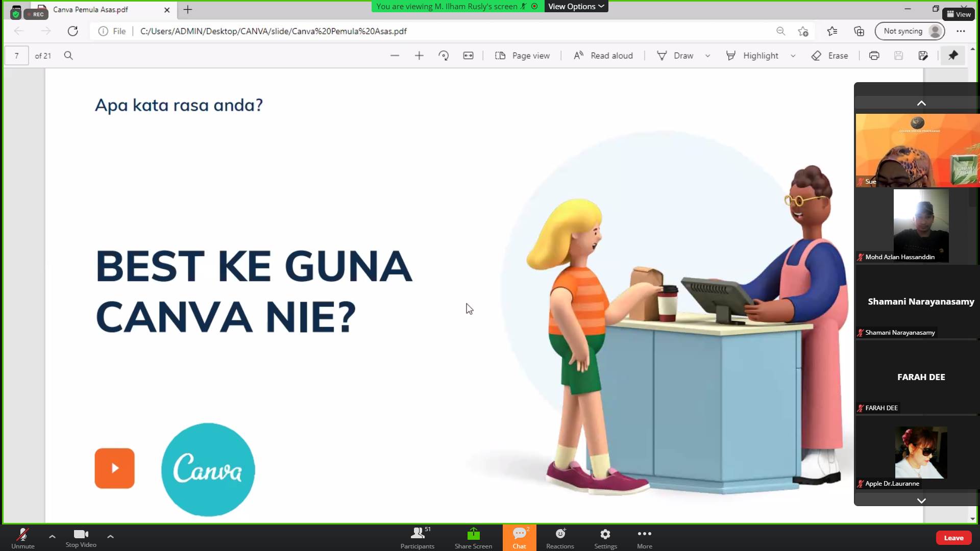Open browser Settings and more menu
This screenshot has width=980, height=551.
pos(961,31)
